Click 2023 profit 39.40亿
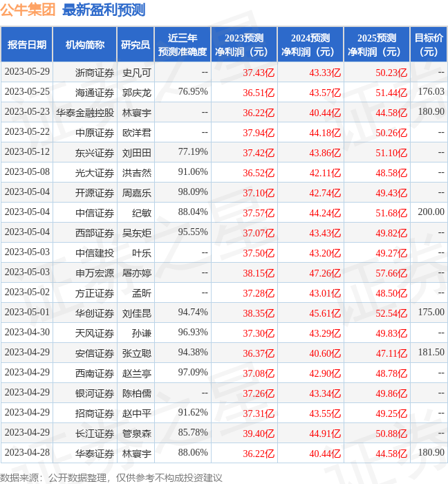 coord(259,434)
